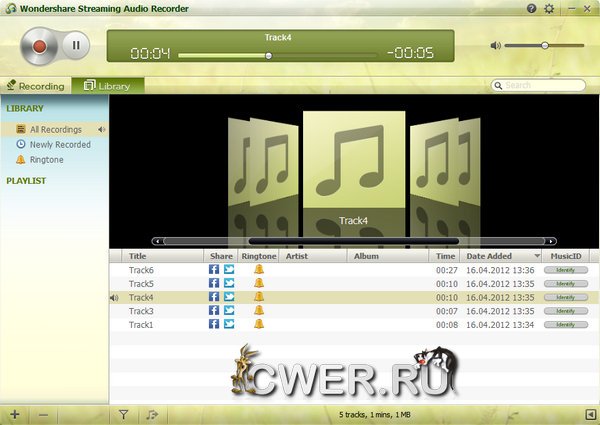Share Track6 on Facebook
This screenshot has width=600, height=425.
[214, 269]
